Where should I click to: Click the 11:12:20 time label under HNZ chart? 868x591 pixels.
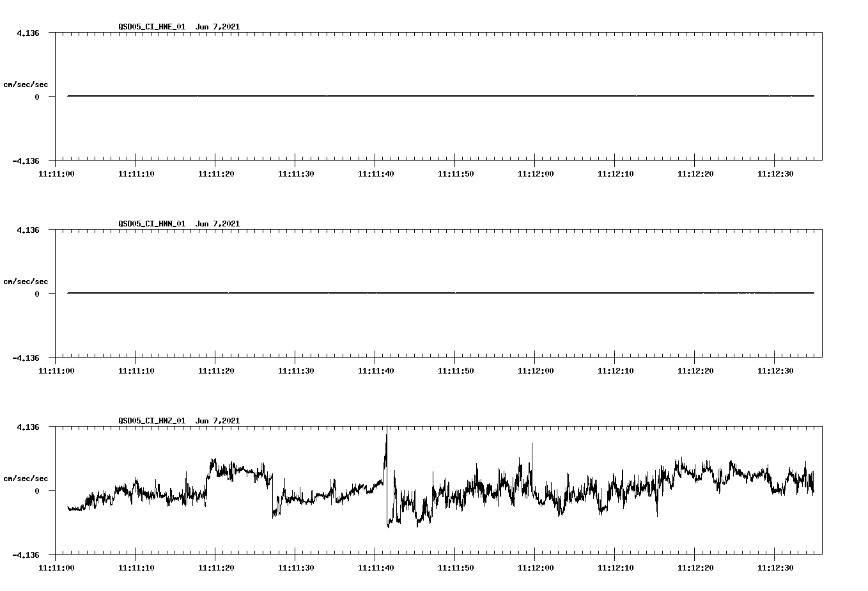click(x=695, y=568)
